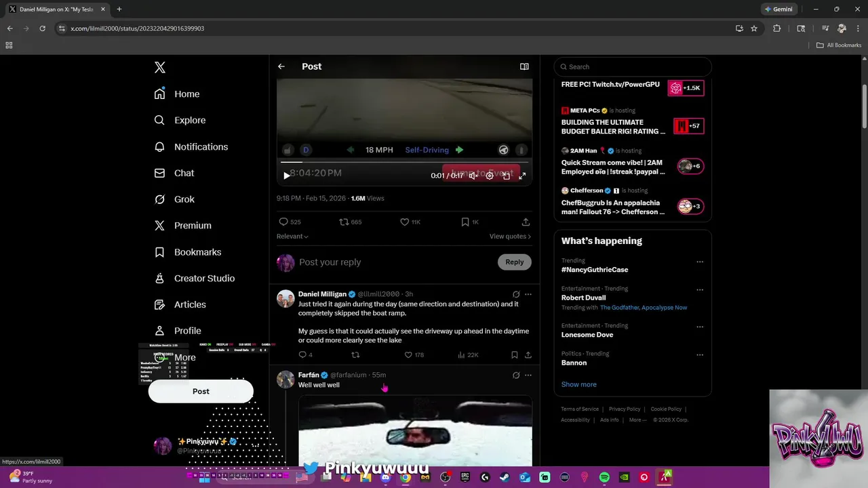The image size is (868, 488).
Task: Open the Relevant sort dropdown
Action: tap(292, 237)
